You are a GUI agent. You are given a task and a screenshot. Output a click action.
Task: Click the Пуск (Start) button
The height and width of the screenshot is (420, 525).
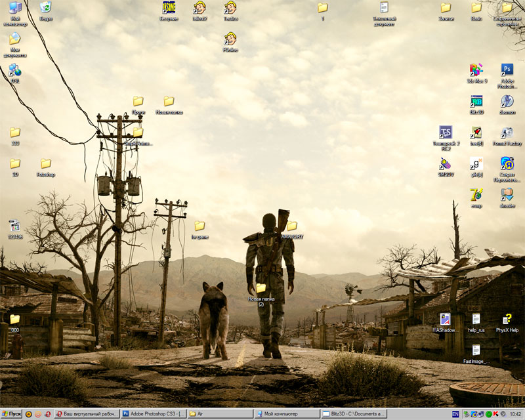(12, 414)
